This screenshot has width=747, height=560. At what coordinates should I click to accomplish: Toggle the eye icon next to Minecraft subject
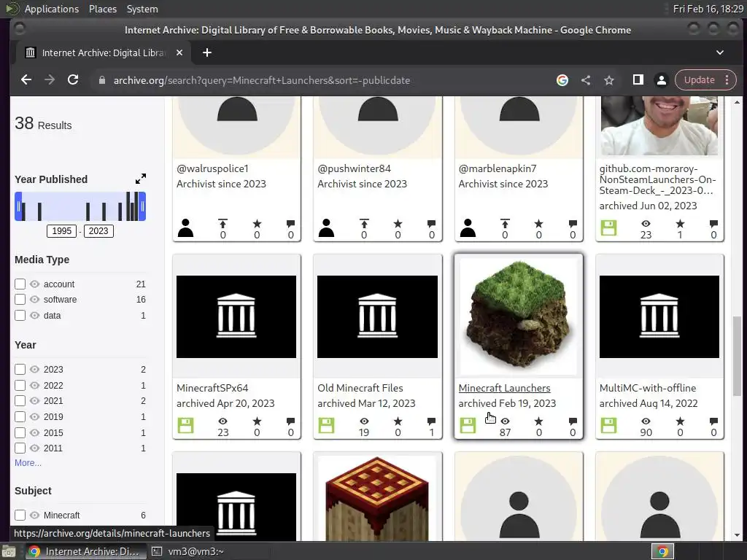point(34,516)
